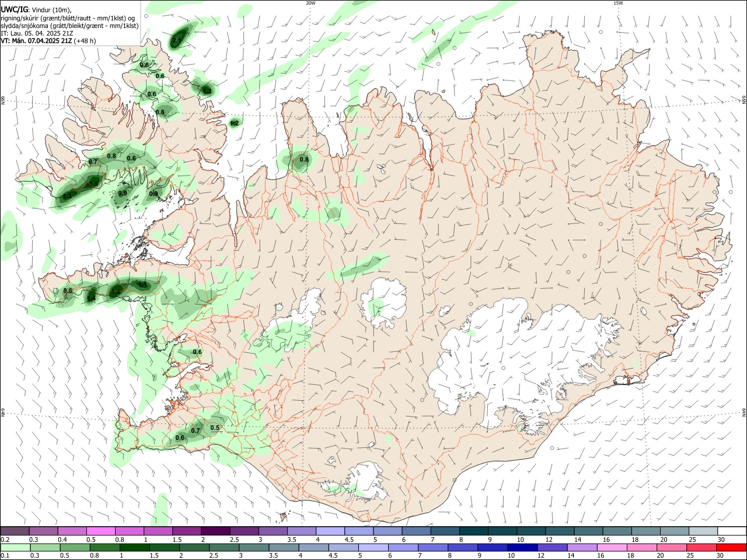Click the dark teal 8 snow-scale swatch
The image size is (747, 560).
point(474,531)
